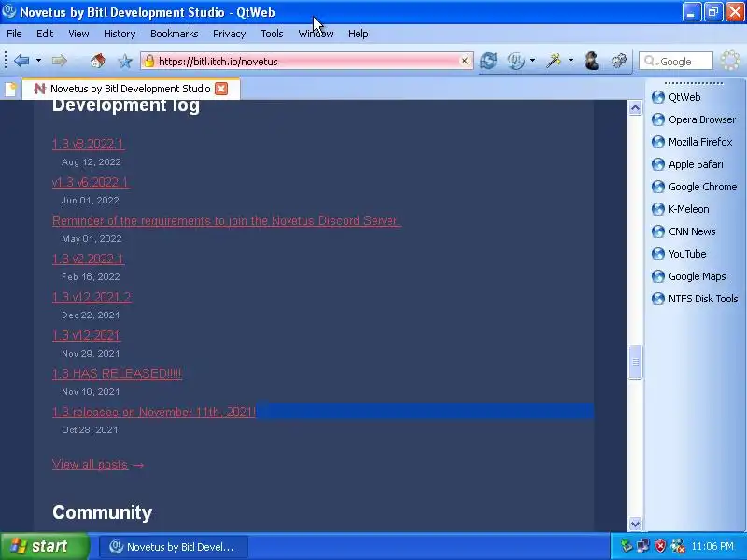Open the Help menu
Viewport: 747px width, 560px height.
coord(358,34)
